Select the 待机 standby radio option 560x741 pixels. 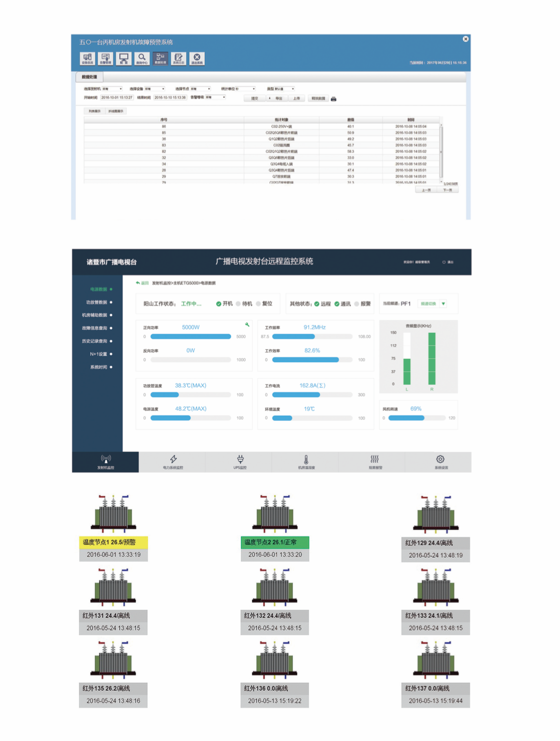point(238,304)
